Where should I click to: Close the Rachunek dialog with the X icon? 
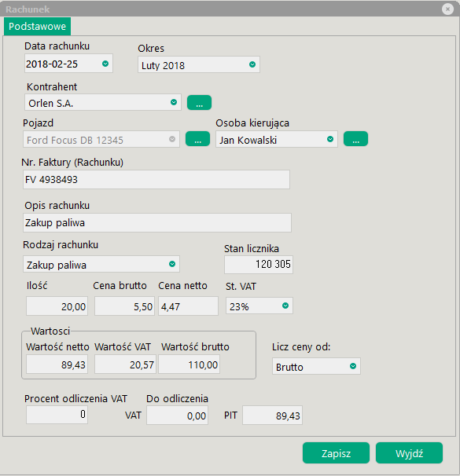click(x=447, y=9)
